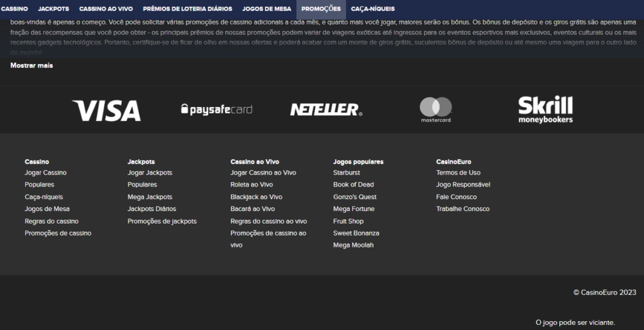
Task: Open Trabalhe Conosco careers link
Action: point(463,209)
